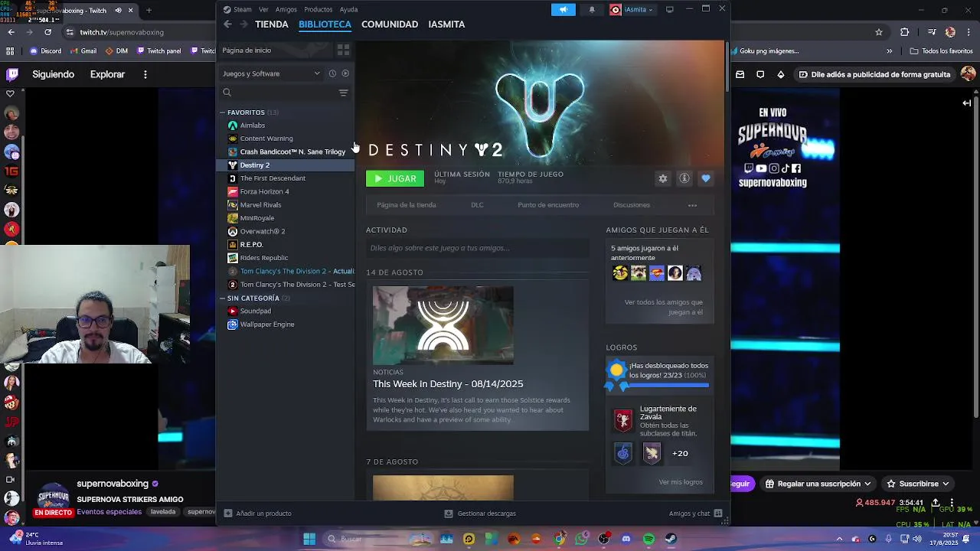Open Chrome media controls icon

tap(931, 32)
